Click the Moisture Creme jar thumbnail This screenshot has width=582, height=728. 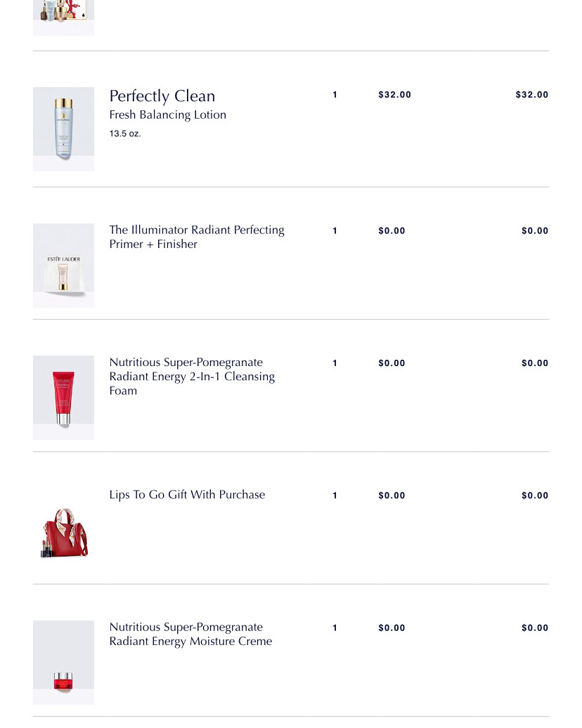pyautogui.click(x=63, y=663)
